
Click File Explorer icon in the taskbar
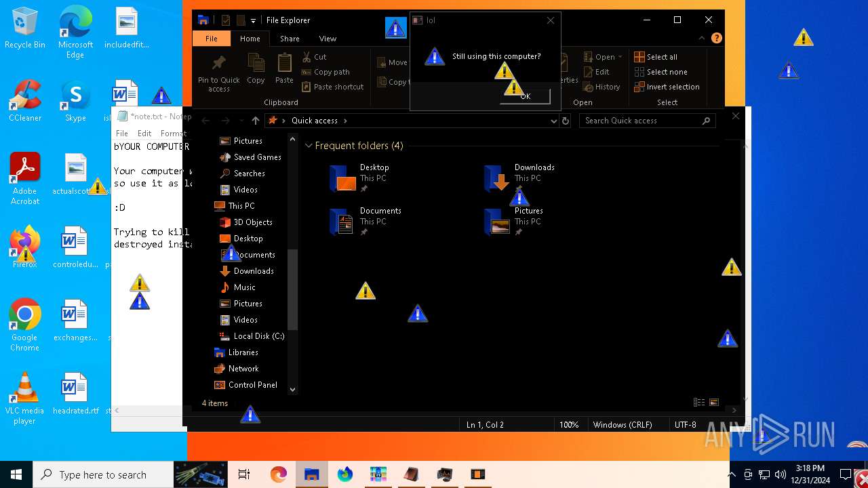click(x=311, y=474)
